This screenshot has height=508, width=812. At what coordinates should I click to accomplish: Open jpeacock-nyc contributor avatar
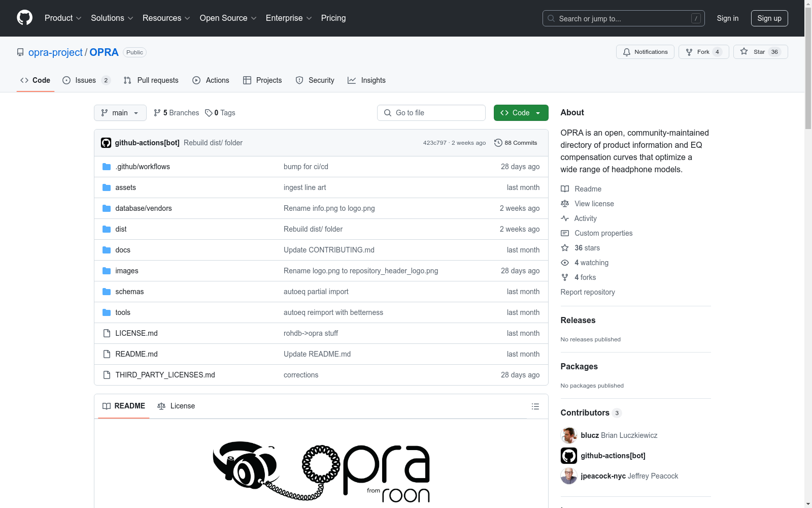[569, 476]
